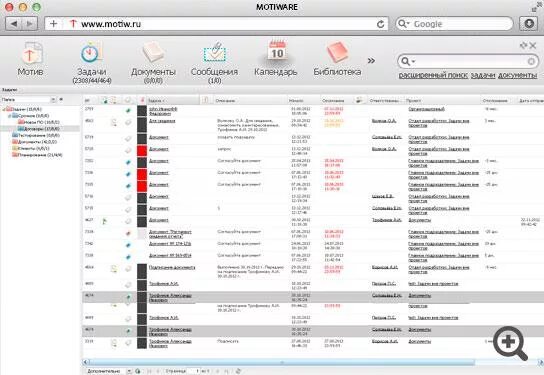Viewport: 544px width, 375px height.
Task: Click the задачи search scope link
Action: pos(483,75)
